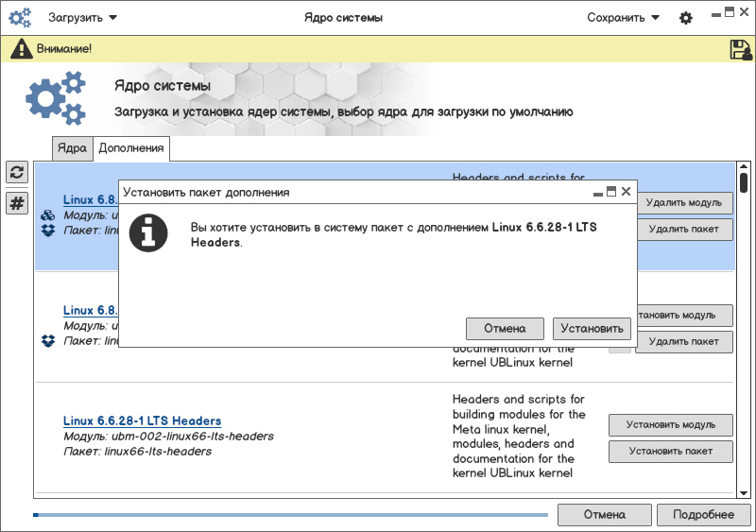Click the progress bar at the bottom
Viewport: 756px width, 532px height.
290,515
